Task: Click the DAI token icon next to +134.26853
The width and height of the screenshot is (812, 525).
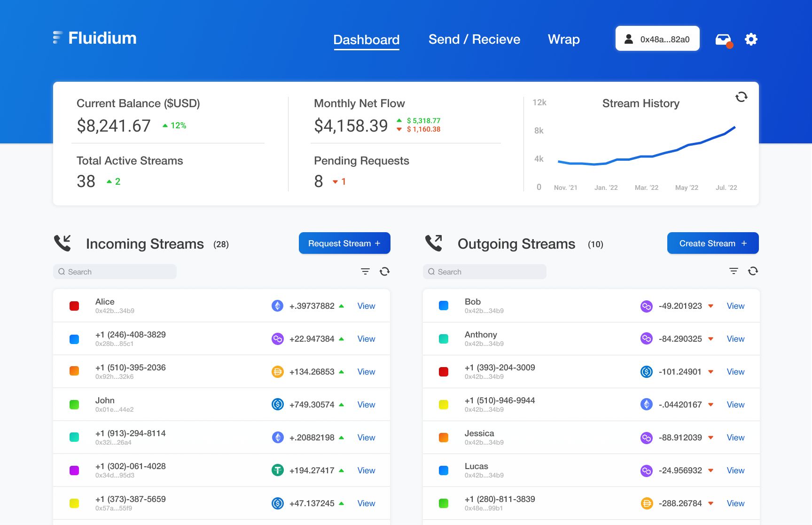Action: pyautogui.click(x=278, y=372)
